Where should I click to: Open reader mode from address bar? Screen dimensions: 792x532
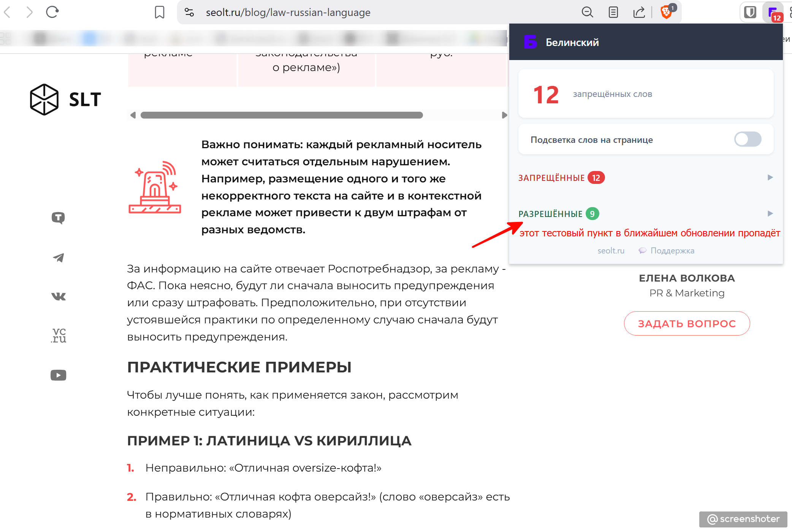(x=613, y=13)
